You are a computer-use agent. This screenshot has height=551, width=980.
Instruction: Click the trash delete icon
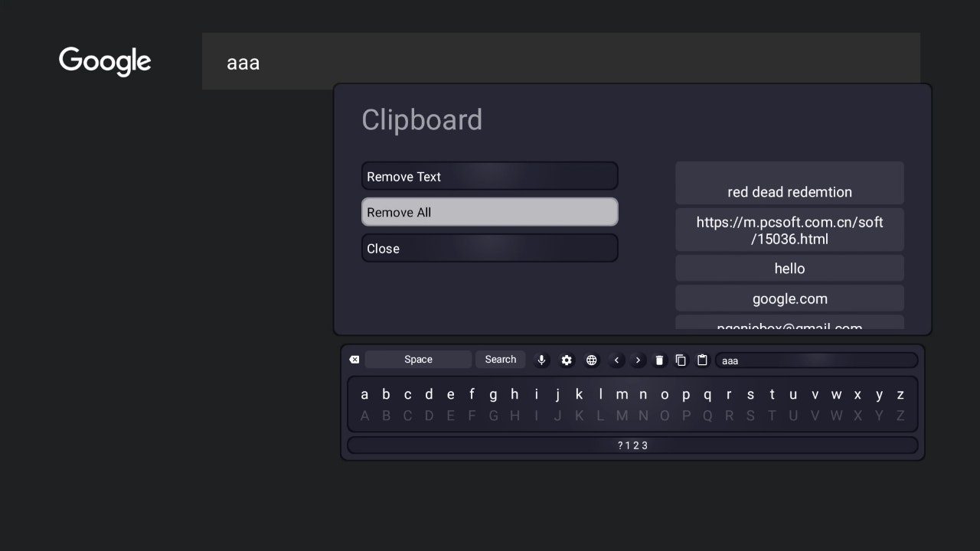(659, 360)
